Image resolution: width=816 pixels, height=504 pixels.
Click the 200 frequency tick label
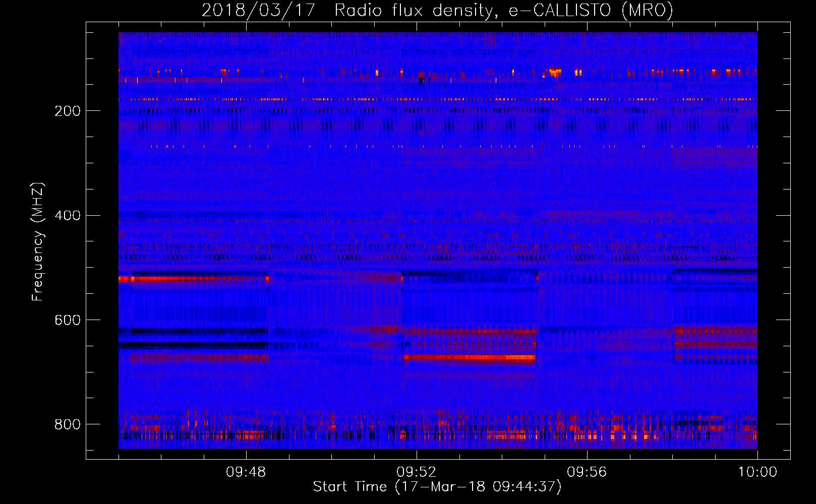click(x=68, y=111)
